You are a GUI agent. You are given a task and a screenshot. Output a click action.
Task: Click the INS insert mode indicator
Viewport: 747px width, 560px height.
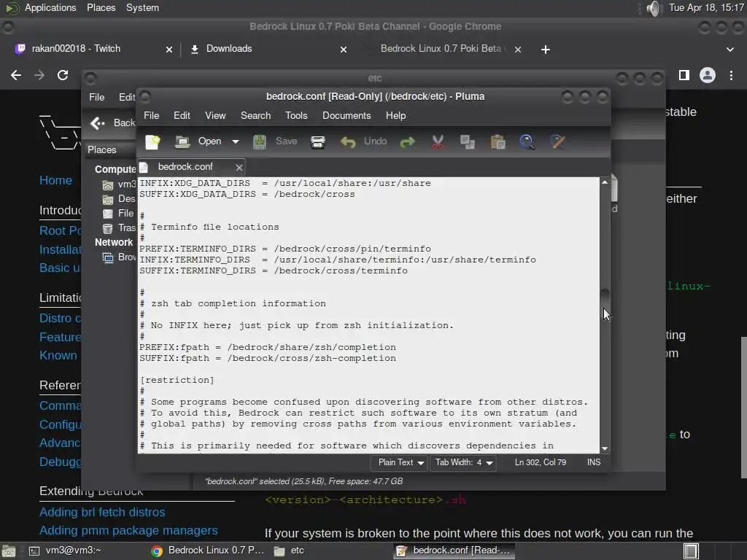pos(594,462)
